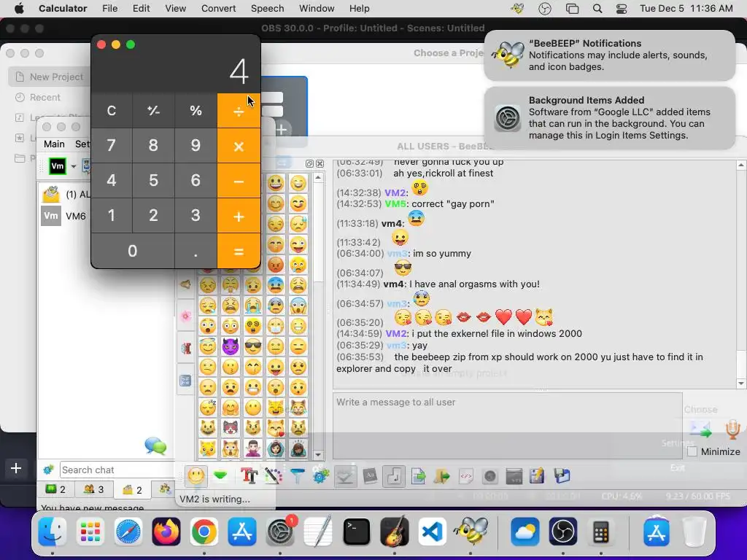Open the Convert menu

click(218, 9)
